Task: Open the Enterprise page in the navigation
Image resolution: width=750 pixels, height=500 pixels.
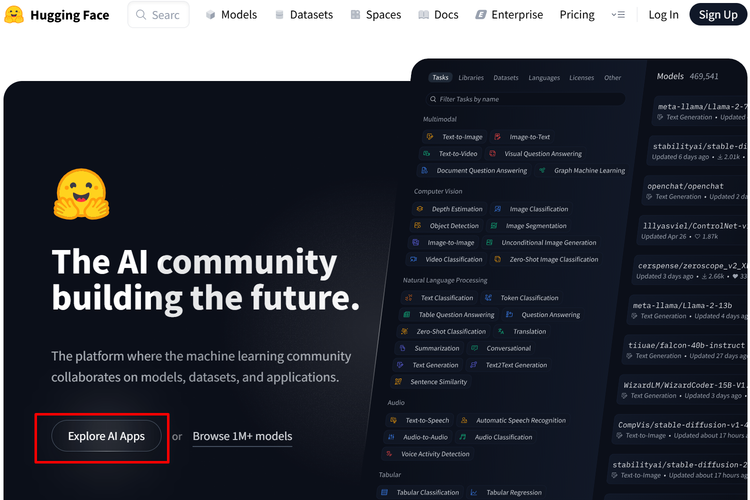Action: [509, 15]
